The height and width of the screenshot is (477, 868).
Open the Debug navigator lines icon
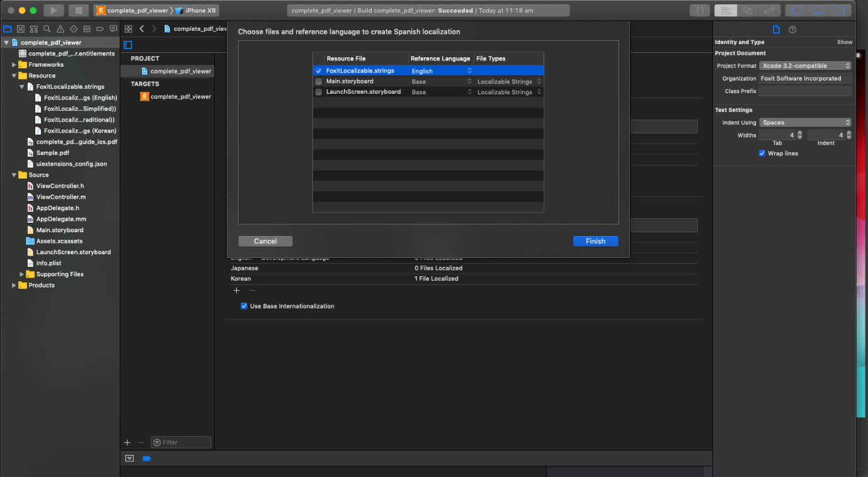pos(87,29)
